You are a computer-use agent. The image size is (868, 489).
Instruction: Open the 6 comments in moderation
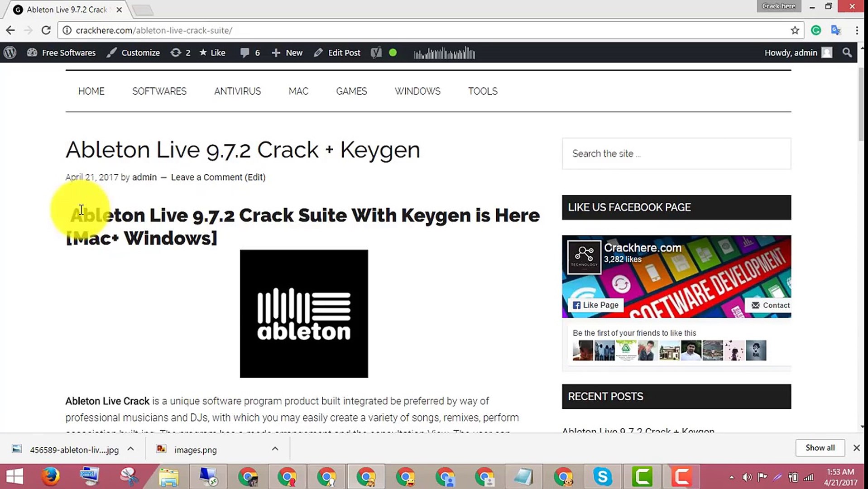tap(250, 53)
